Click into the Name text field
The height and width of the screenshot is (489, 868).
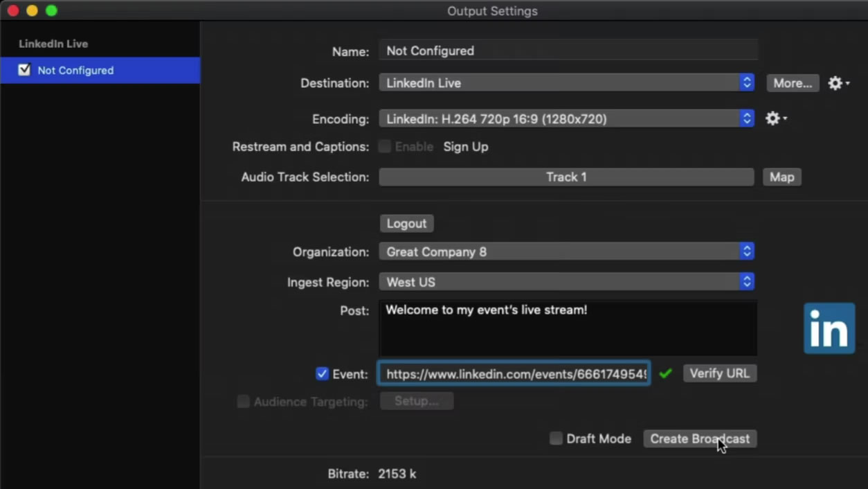click(568, 51)
